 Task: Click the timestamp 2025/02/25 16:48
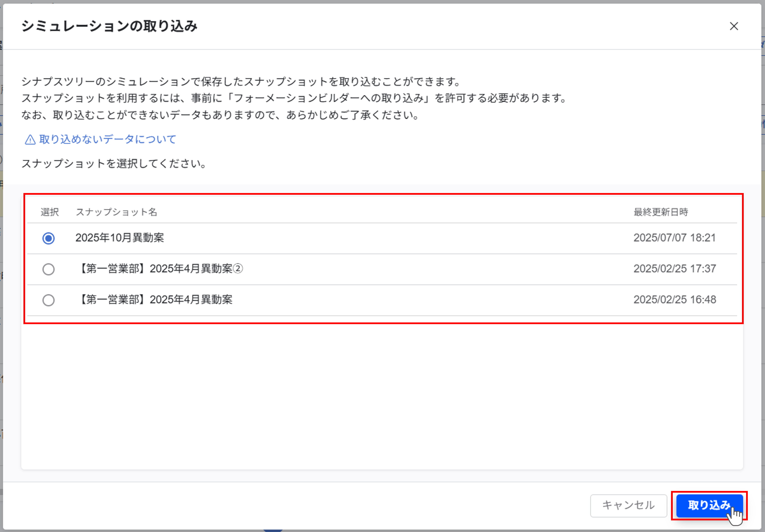point(675,300)
